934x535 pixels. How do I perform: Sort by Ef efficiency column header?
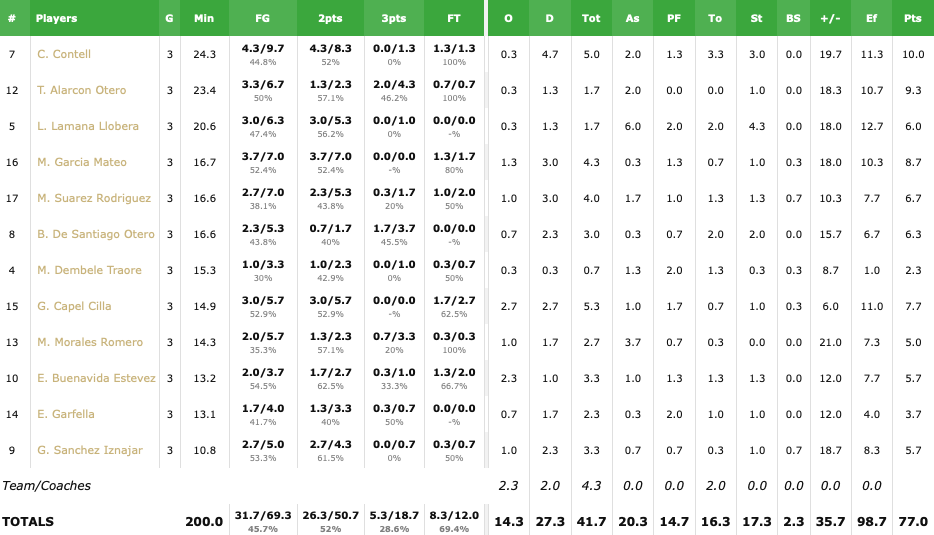tap(871, 18)
